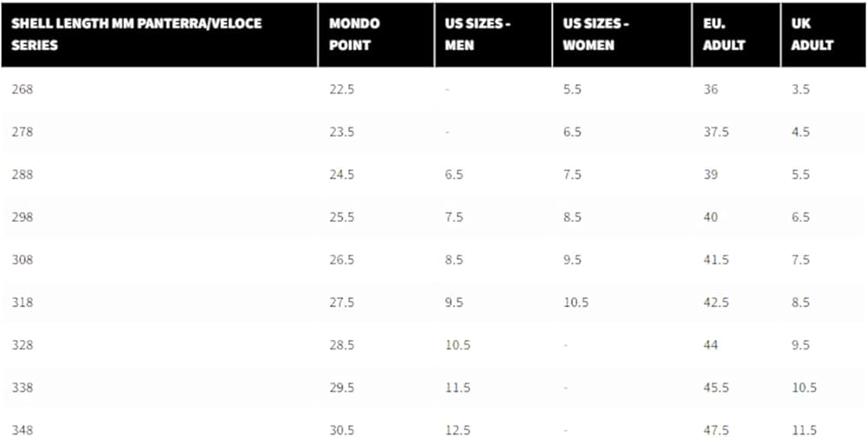
Task: Click US women's size 10.5 cell
Action: [x=575, y=302]
